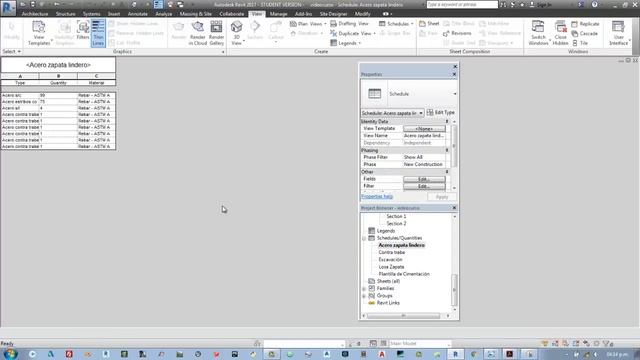This screenshot has height=360, width=640.
Task: Click the Drafting View tool
Action: pos(349,24)
